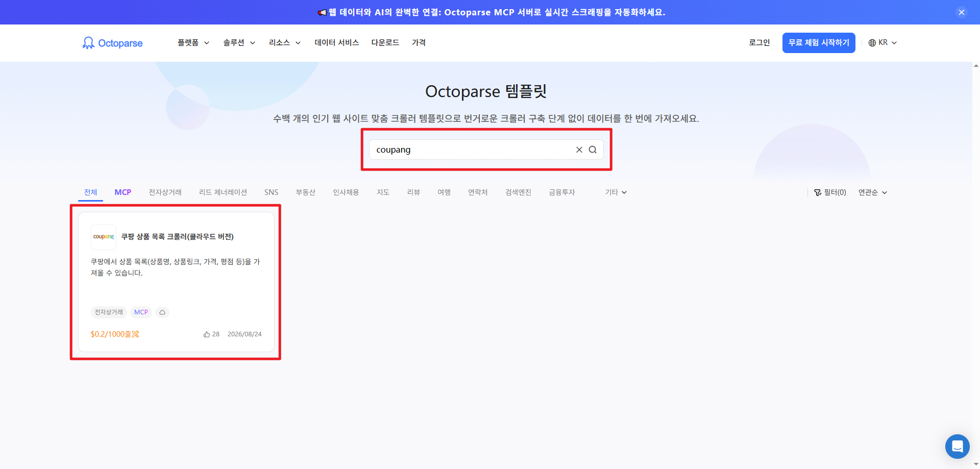
Task: Click the cloud icon tag on Coupang card
Action: pos(162,312)
